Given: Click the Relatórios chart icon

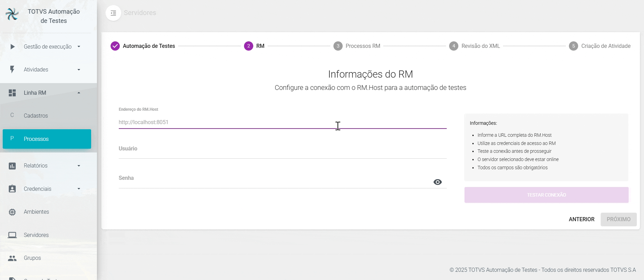Looking at the screenshot, I should [12, 166].
